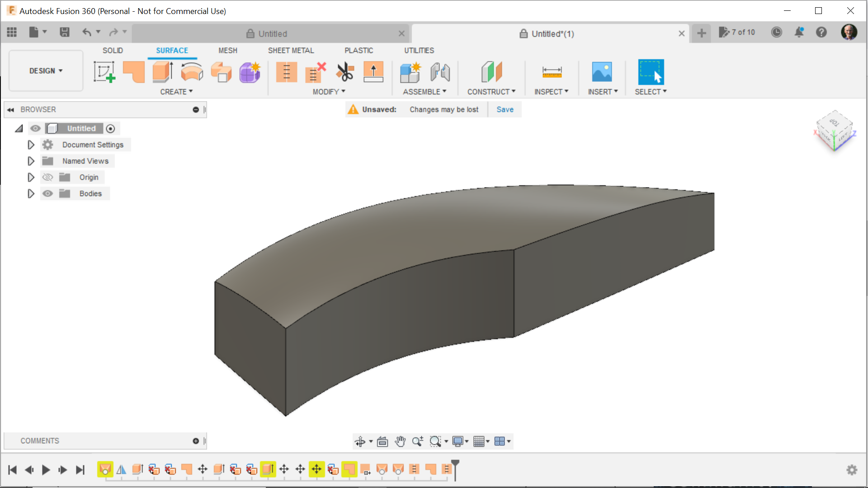Jump to timeline beginning

click(13, 470)
